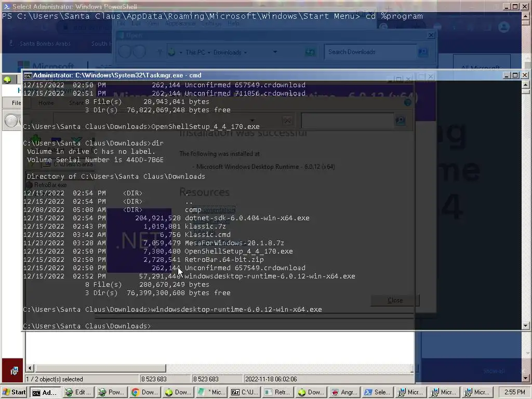Viewport: 532px width, 399px height.
Task: Click 'Volume Serial Number is 44DD-7B6E' line
Action: click(x=96, y=160)
